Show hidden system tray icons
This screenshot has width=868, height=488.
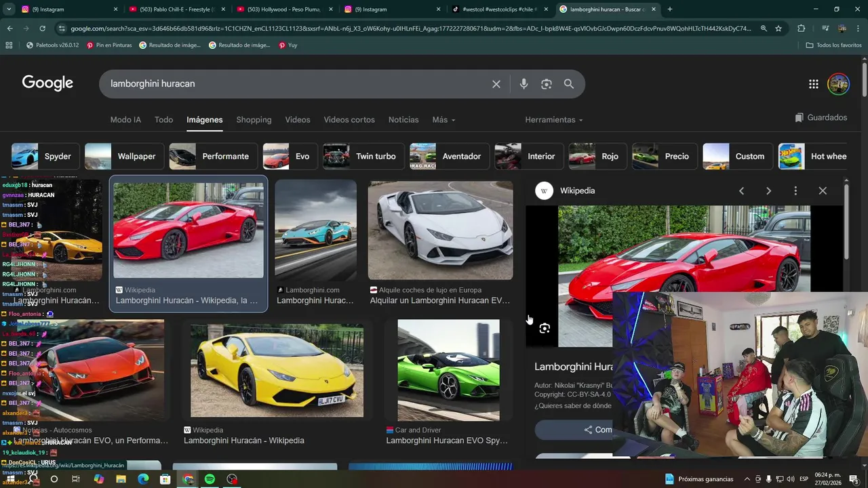(747, 479)
